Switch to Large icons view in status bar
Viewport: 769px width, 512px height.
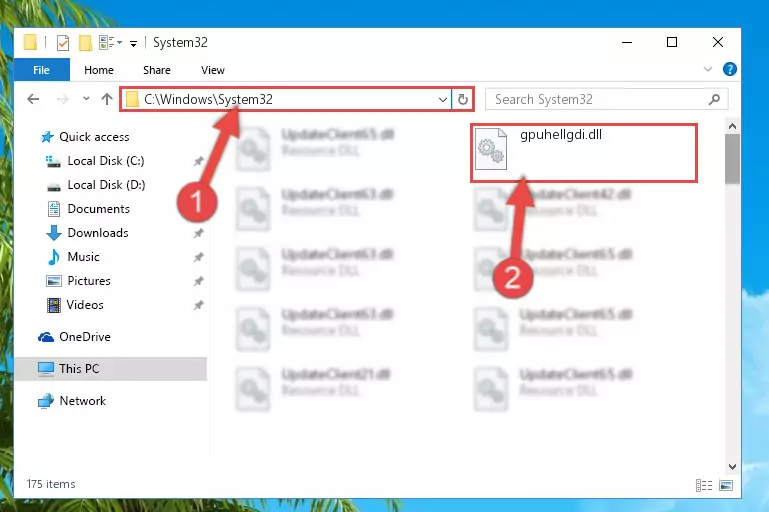(x=726, y=486)
